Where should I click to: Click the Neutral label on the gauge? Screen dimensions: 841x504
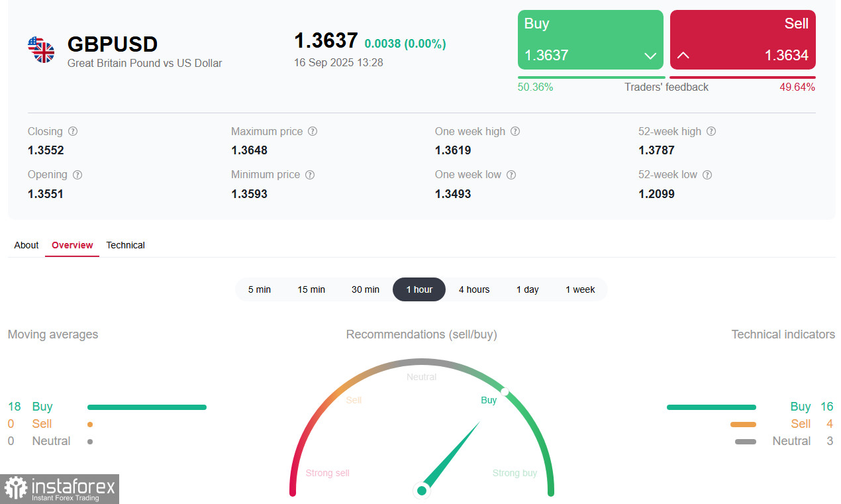[x=421, y=377]
